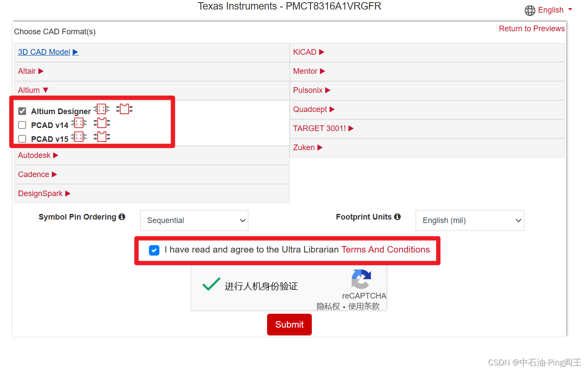Open the Symbol Pin Ordering dropdown

(x=194, y=220)
